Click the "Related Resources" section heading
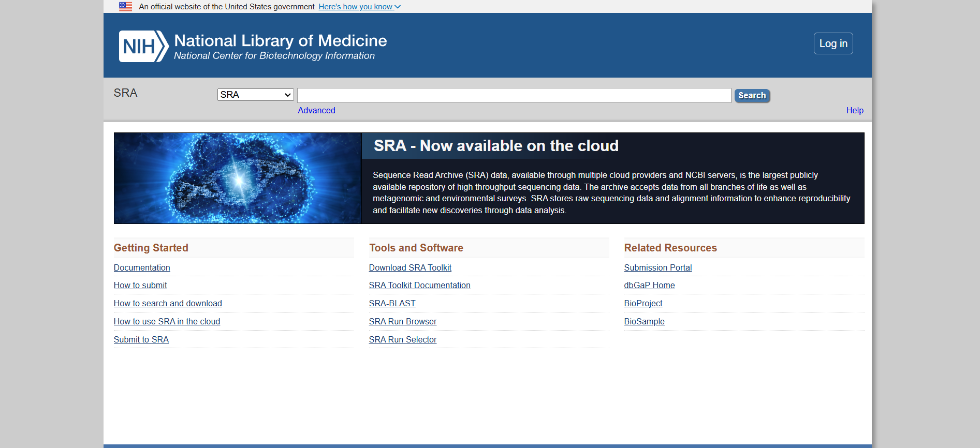 pyautogui.click(x=670, y=248)
